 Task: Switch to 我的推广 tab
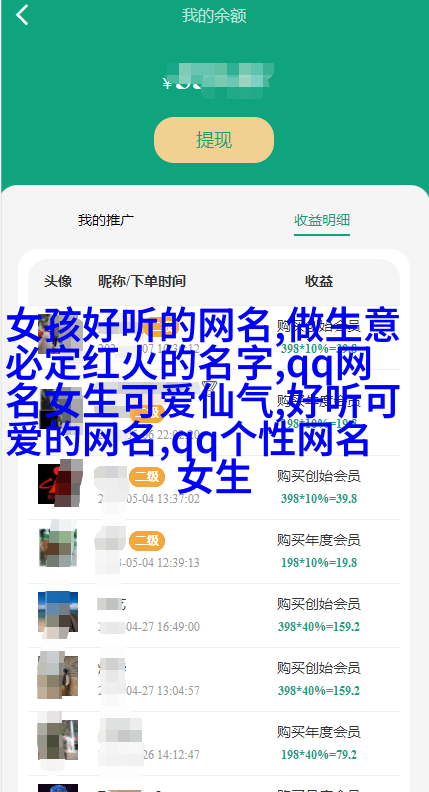pyautogui.click(x=106, y=220)
